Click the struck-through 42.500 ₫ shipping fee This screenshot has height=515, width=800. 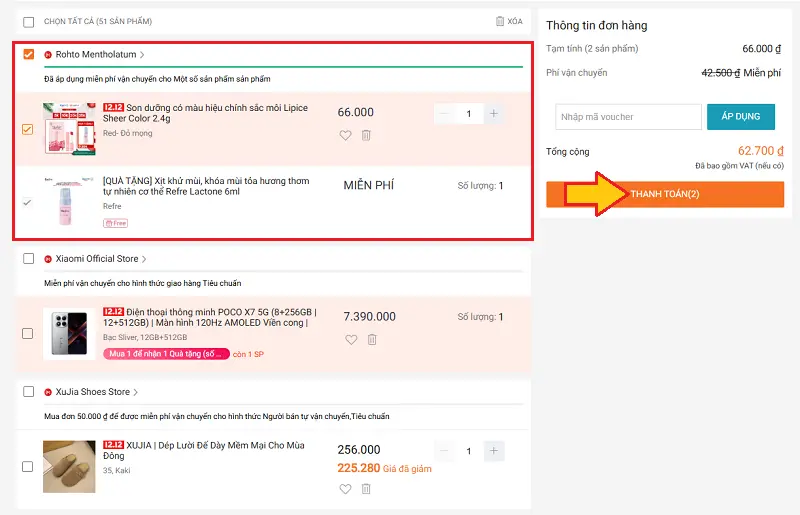coord(720,73)
